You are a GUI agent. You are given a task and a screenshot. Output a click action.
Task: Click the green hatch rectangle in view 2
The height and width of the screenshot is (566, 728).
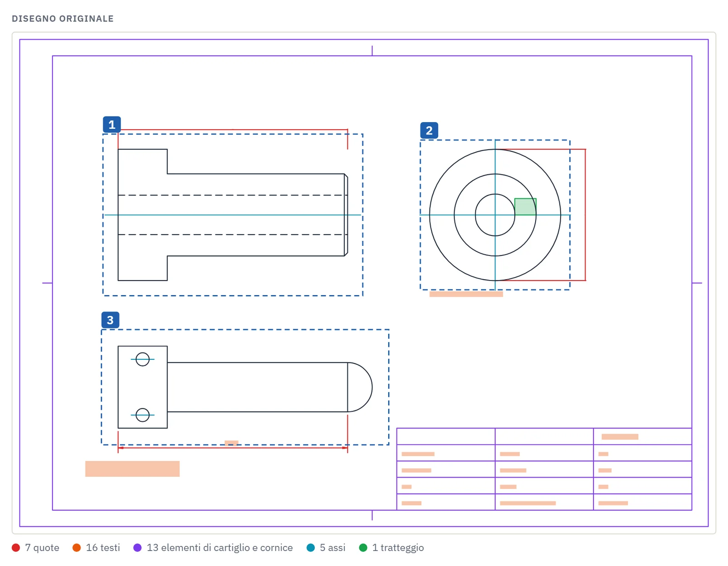(526, 207)
